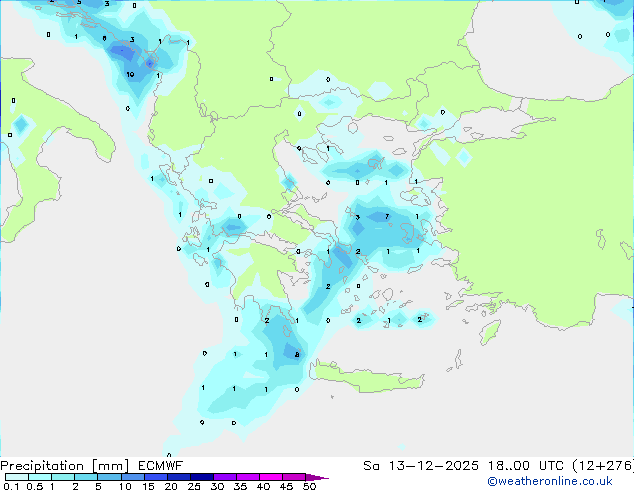Click the date '13-12-2025' text

[x=434, y=466]
